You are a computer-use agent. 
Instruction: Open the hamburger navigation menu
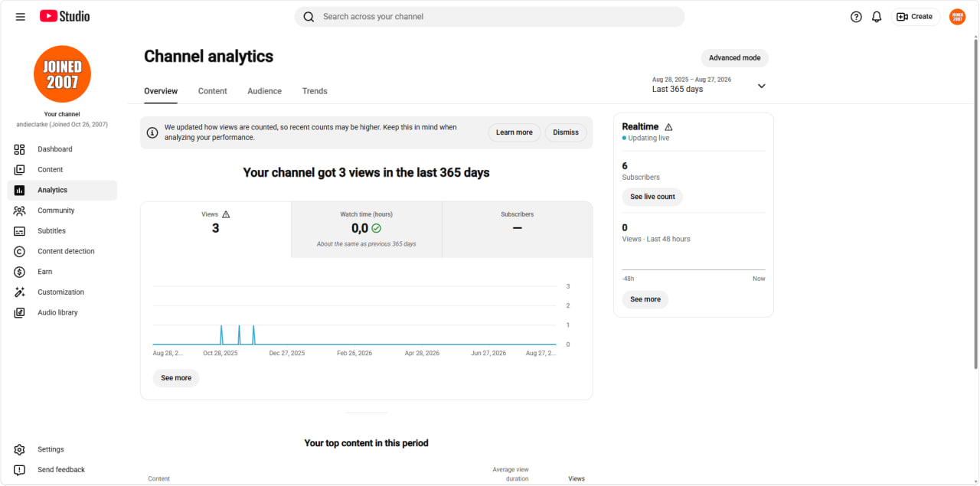[x=20, y=17]
